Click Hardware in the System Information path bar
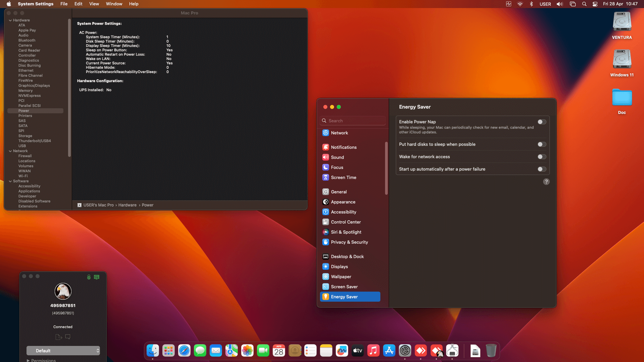 (x=127, y=205)
